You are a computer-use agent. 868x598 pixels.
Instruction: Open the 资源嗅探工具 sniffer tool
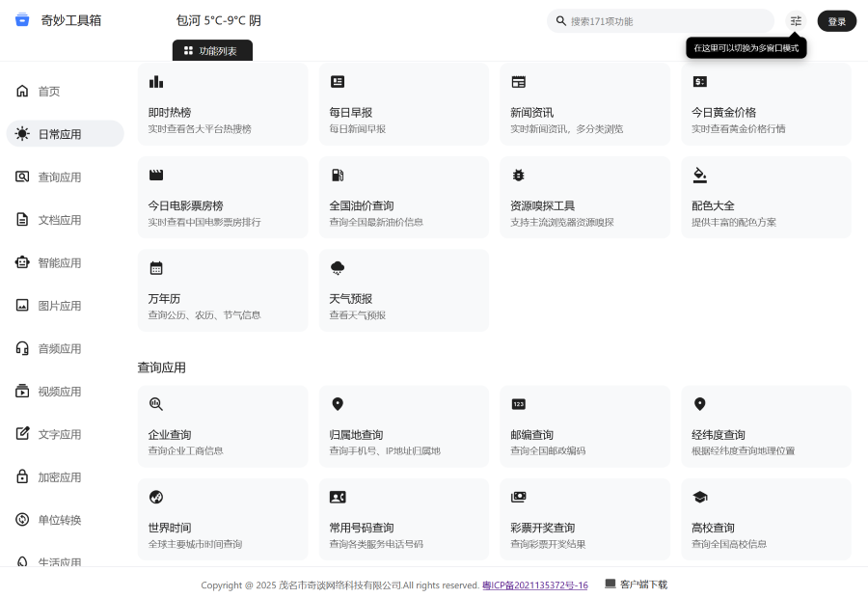(x=584, y=197)
